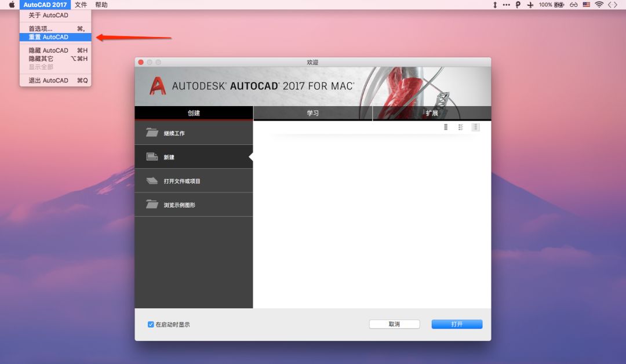Choose 重置 AutoCAD from the menu
Viewport: 626px width, 364px height.
pos(49,37)
